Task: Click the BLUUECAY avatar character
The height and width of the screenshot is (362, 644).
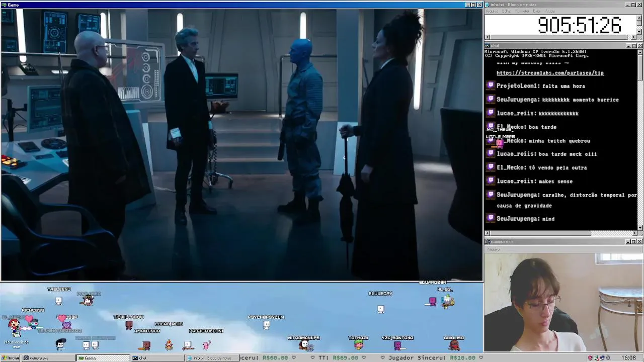Action: pos(380,309)
